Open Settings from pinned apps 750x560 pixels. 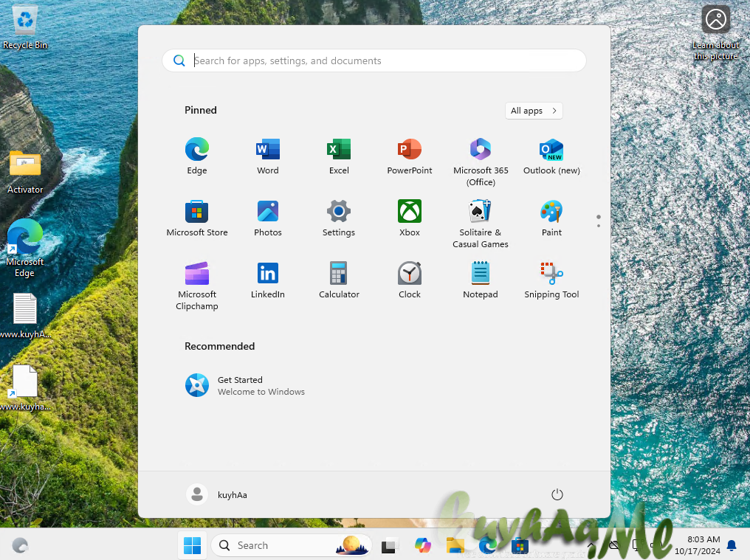tap(339, 218)
